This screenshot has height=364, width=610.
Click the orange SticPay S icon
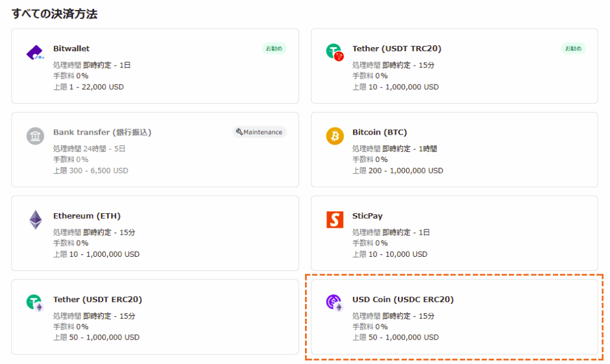[335, 220]
